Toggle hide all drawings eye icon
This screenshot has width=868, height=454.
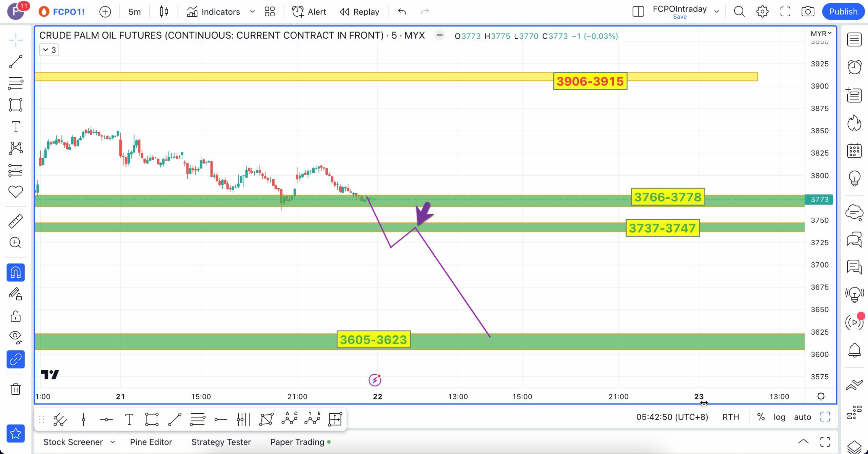point(16,337)
